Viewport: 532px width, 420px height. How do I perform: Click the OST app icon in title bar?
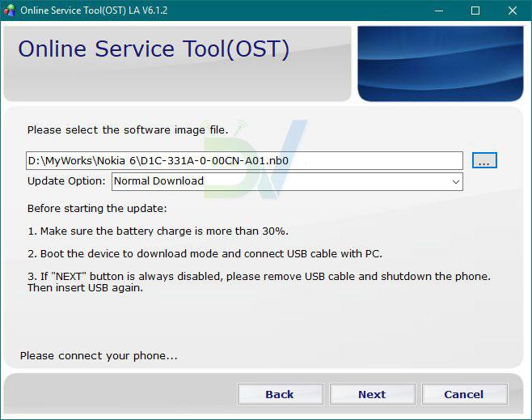pyautogui.click(x=11, y=11)
